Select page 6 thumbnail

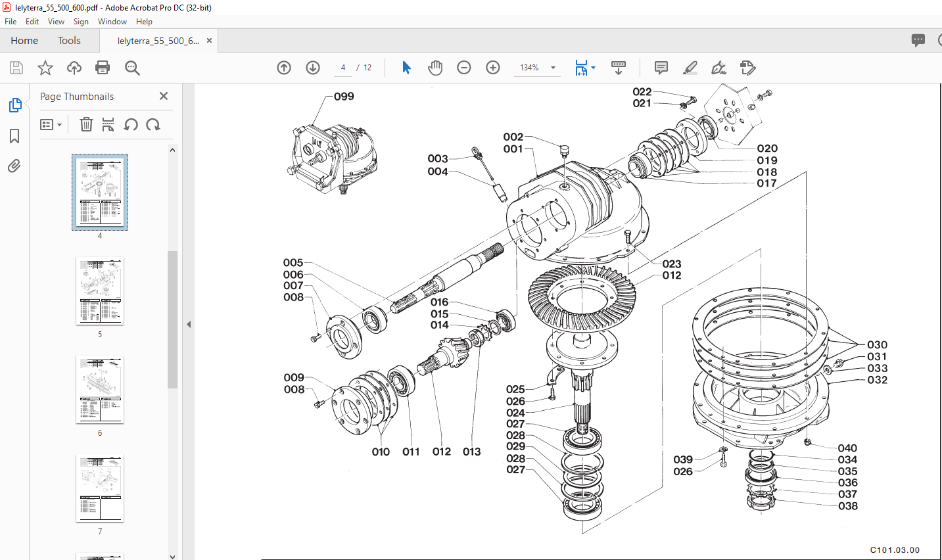coord(100,390)
